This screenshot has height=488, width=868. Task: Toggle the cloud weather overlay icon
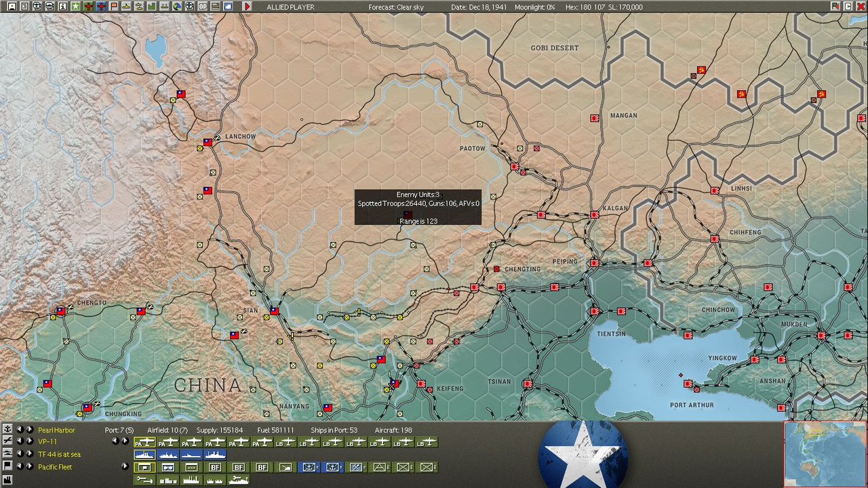point(227,6)
